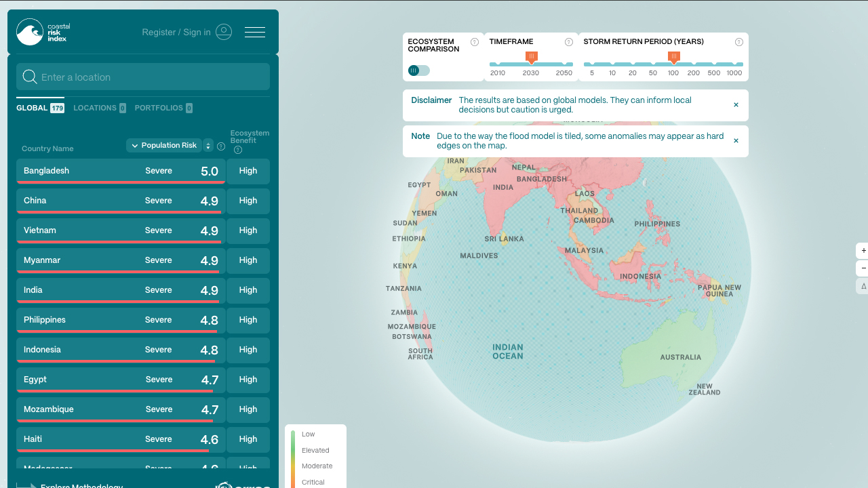Reset the map compass bearing
The width and height of the screenshot is (868, 488).
(x=863, y=286)
